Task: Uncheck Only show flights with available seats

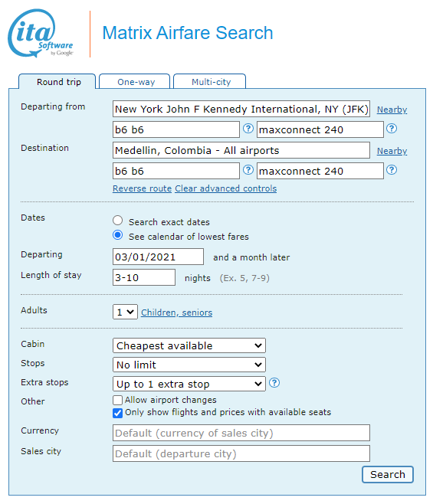Action: click(118, 413)
